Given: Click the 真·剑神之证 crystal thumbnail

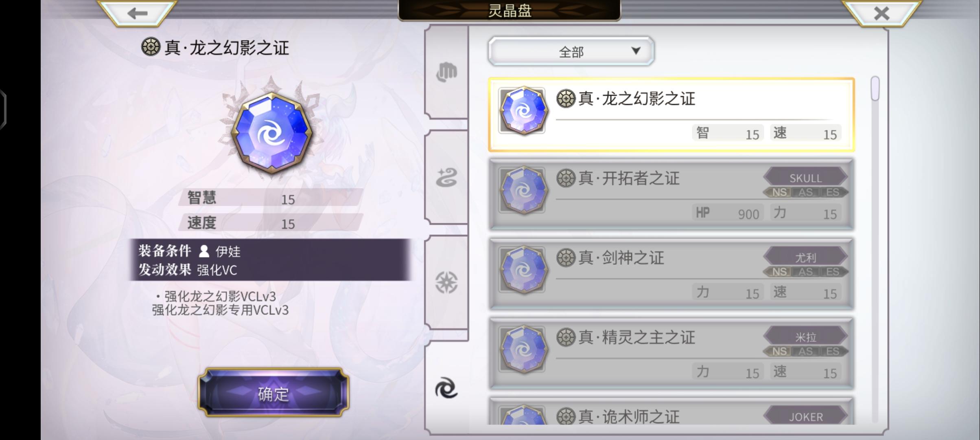Looking at the screenshot, I should coord(523,270).
